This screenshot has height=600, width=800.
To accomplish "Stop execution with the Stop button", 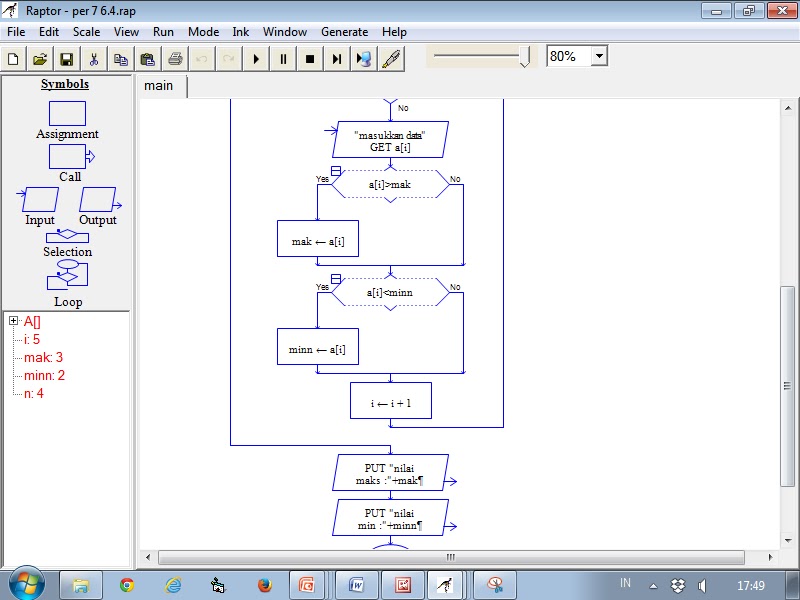I will click(310, 59).
